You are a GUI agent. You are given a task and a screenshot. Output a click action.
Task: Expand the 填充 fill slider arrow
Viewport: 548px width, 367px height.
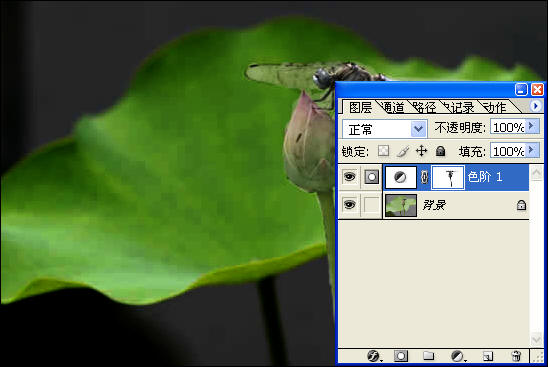coord(532,151)
